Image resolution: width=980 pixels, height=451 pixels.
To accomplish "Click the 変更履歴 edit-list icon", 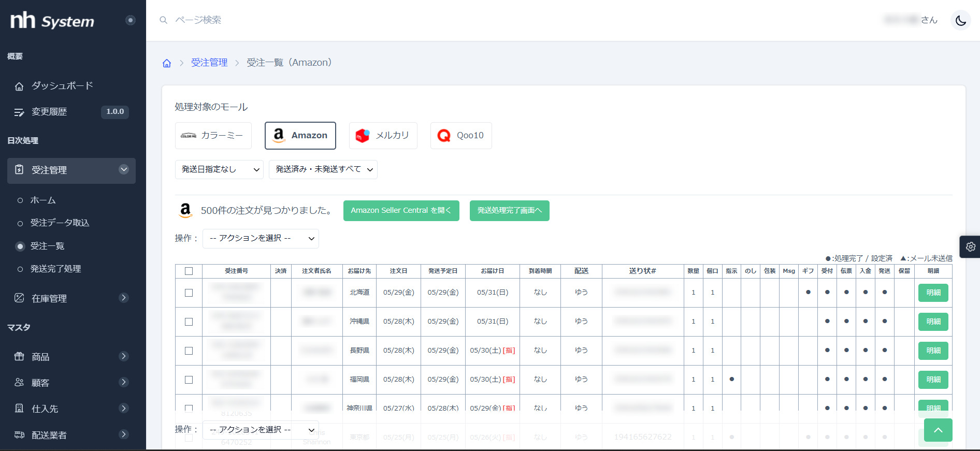I will pyautogui.click(x=19, y=112).
